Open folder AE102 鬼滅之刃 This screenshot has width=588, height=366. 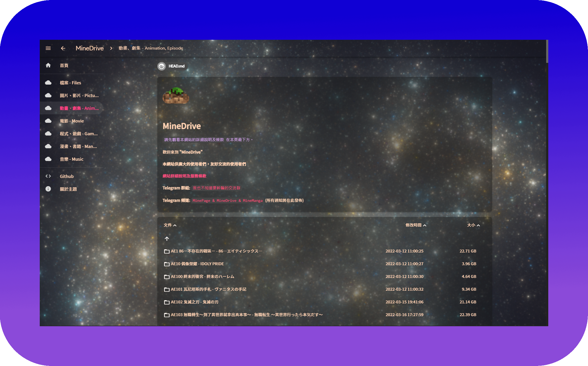pos(195,302)
